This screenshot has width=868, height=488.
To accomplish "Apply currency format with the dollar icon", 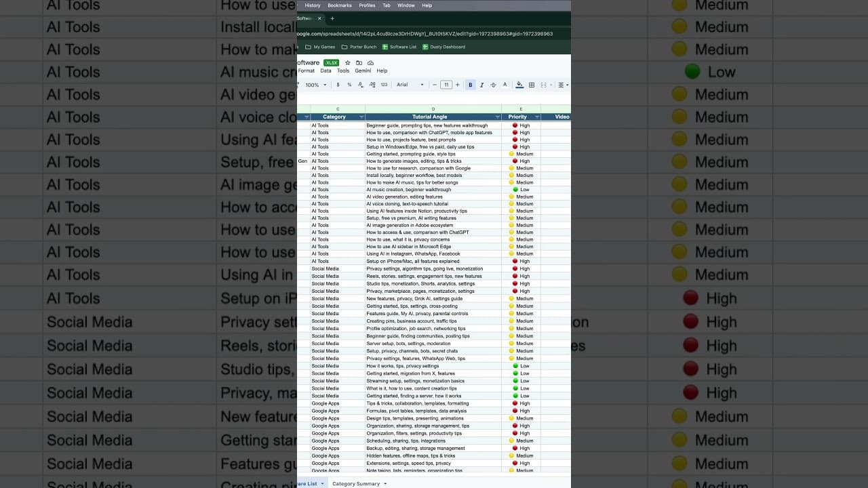I will click(x=338, y=85).
